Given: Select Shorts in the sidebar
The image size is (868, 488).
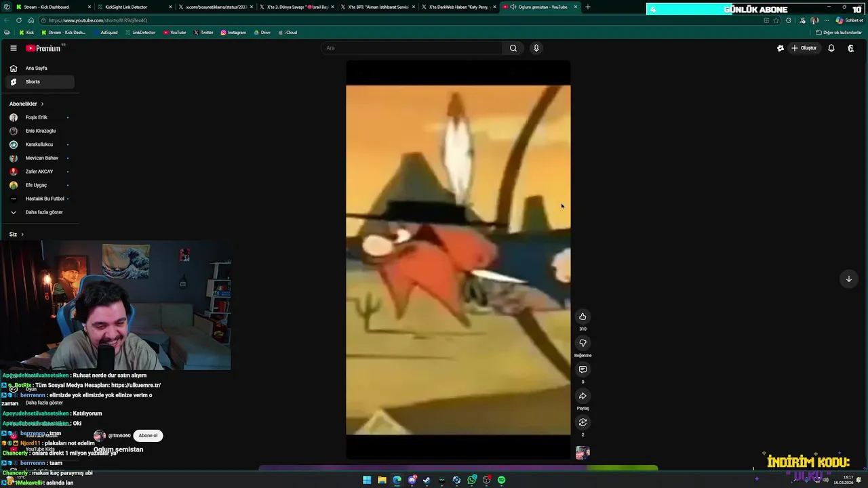Looking at the screenshot, I should tap(39, 81).
